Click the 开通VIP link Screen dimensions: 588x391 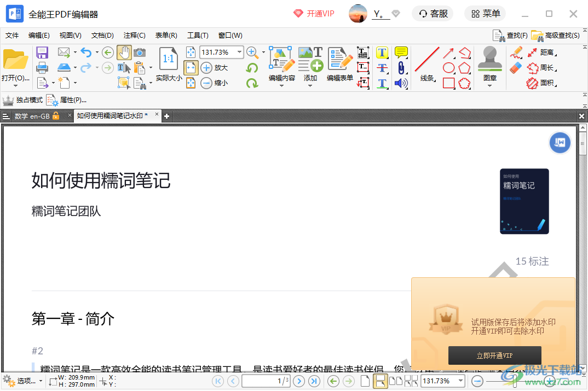(x=314, y=14)
